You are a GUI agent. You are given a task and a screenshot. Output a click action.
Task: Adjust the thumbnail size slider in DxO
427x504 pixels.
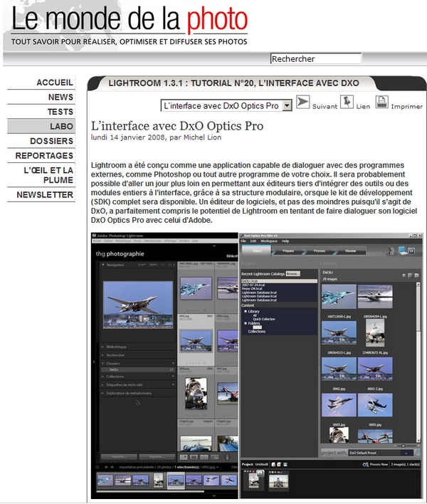click(x=404, y=446)
